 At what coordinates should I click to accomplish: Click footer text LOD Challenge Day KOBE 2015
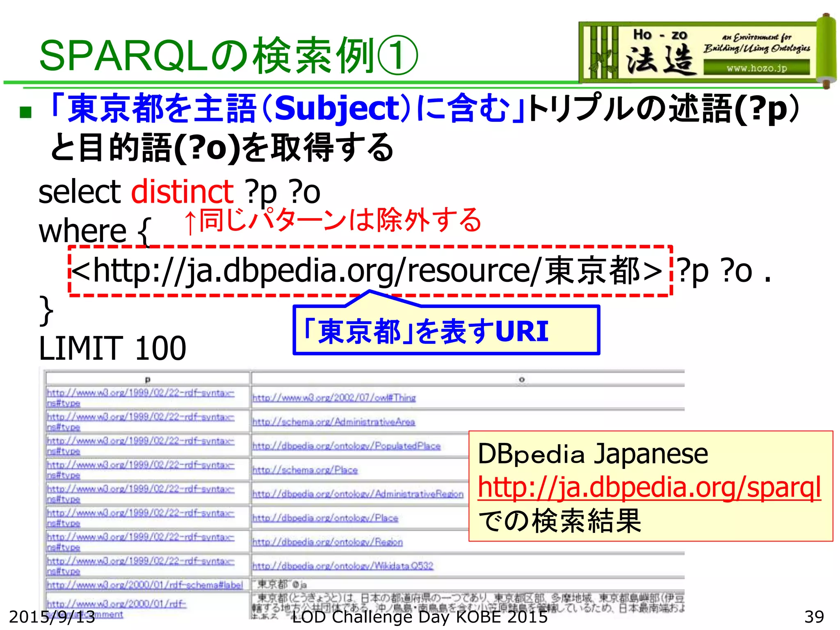click(x=420, y=616)
